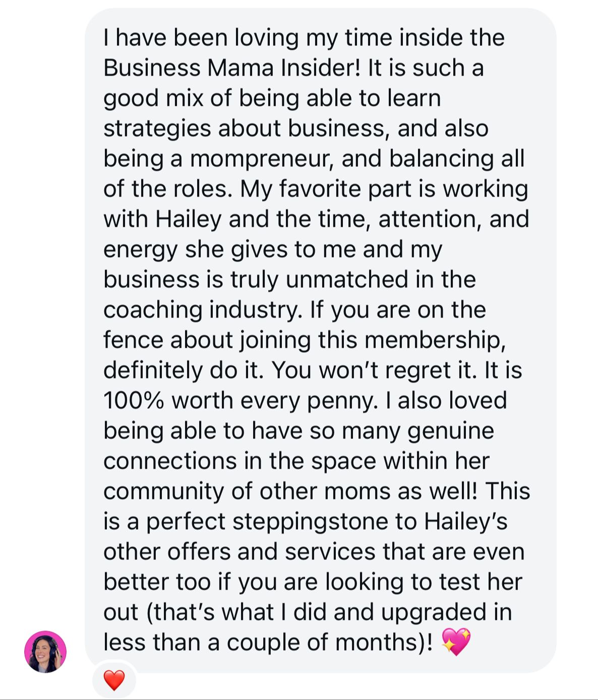Select the text "100% worth every penny"
Image resolution: width=598 pixels, height=700 pixels.
(x=240, y=401)
